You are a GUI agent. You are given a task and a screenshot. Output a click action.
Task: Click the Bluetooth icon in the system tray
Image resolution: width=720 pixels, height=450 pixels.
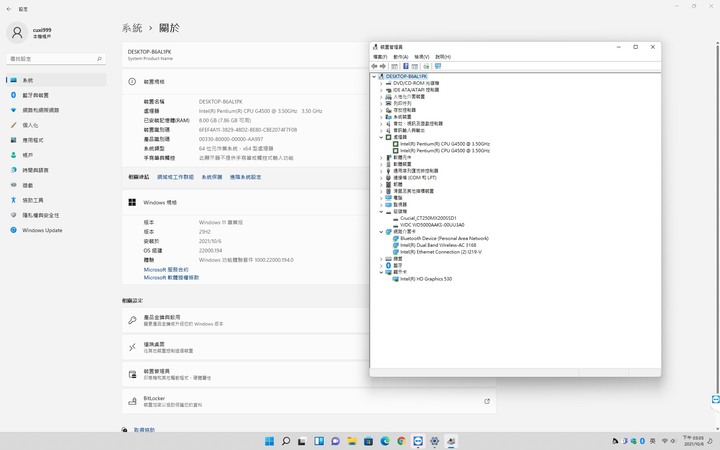click(x=642, y=441)
